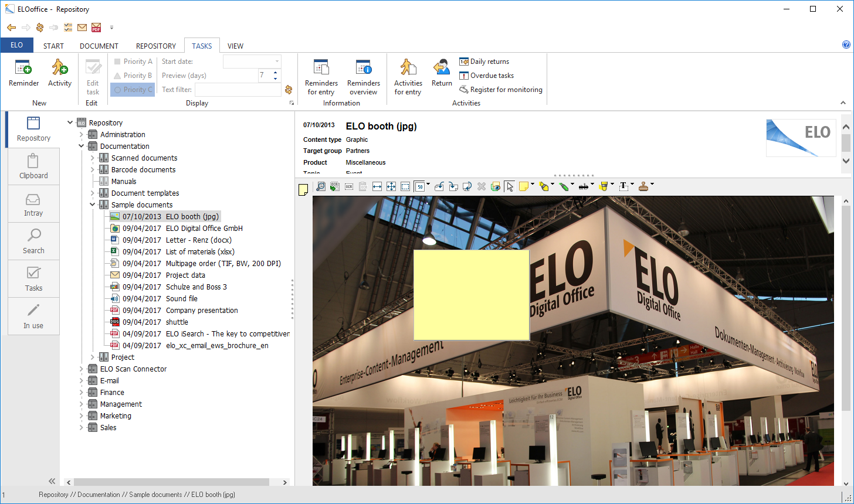
Task: Open the Intray work area
Action: click(33, 204)
